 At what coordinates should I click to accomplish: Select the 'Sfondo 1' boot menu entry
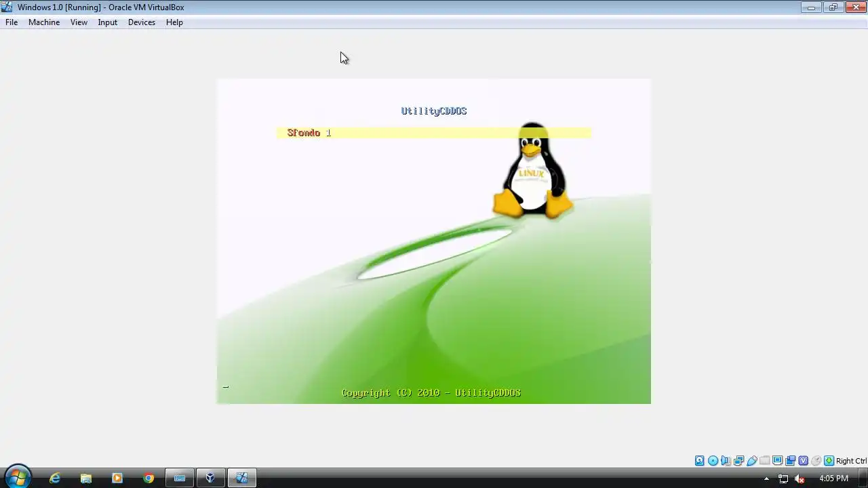click(x=434, y=133)
